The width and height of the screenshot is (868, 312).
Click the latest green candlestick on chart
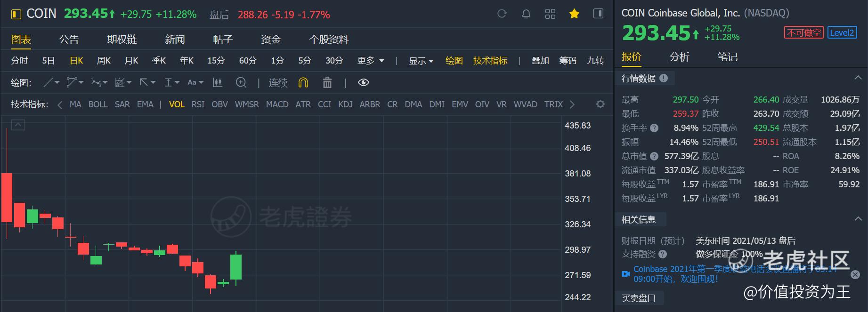coord(236,267)
